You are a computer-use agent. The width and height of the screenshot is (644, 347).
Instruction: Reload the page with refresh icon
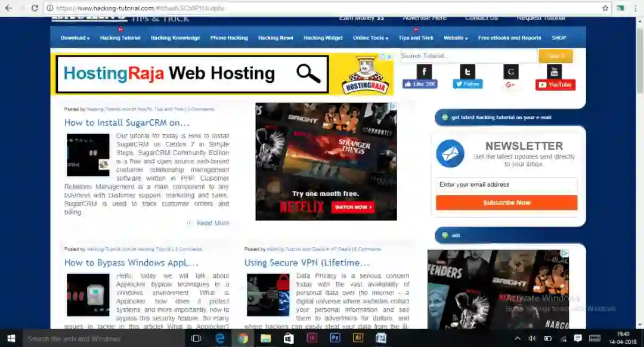[35, 8]
